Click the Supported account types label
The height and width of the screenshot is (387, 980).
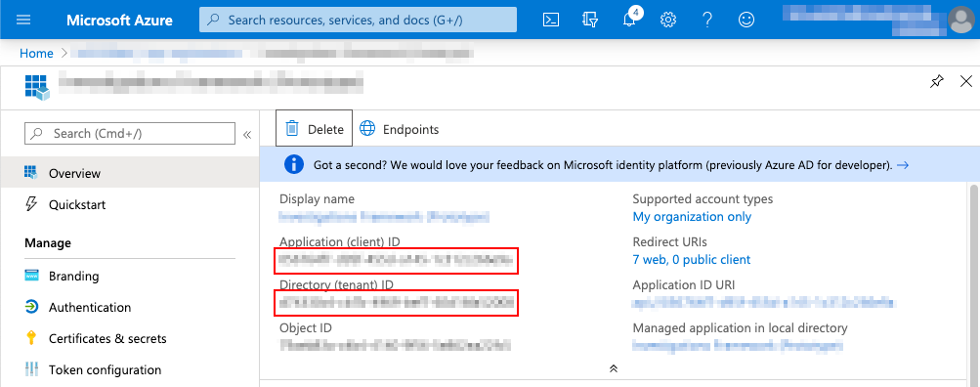[703, 198]
